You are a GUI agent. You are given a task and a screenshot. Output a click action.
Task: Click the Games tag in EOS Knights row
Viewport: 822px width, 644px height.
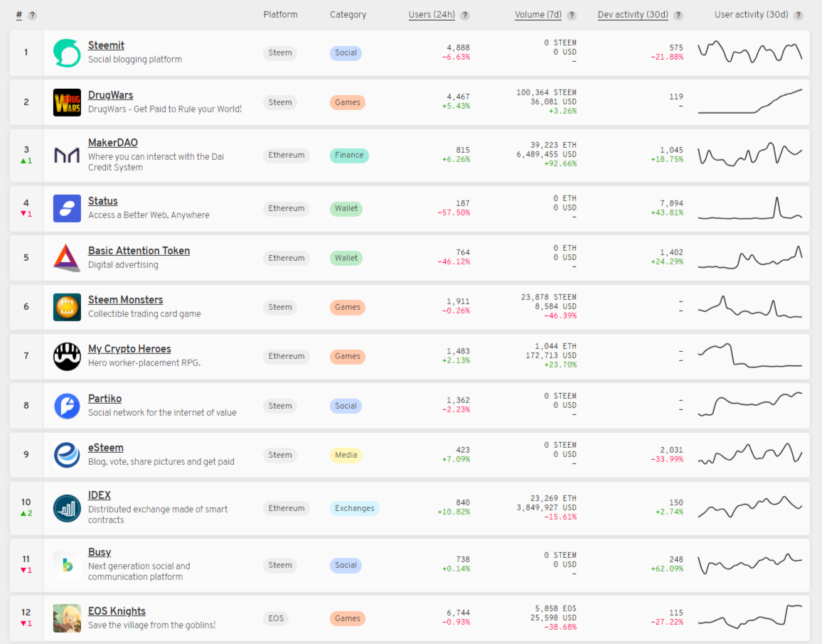(348, 619)
